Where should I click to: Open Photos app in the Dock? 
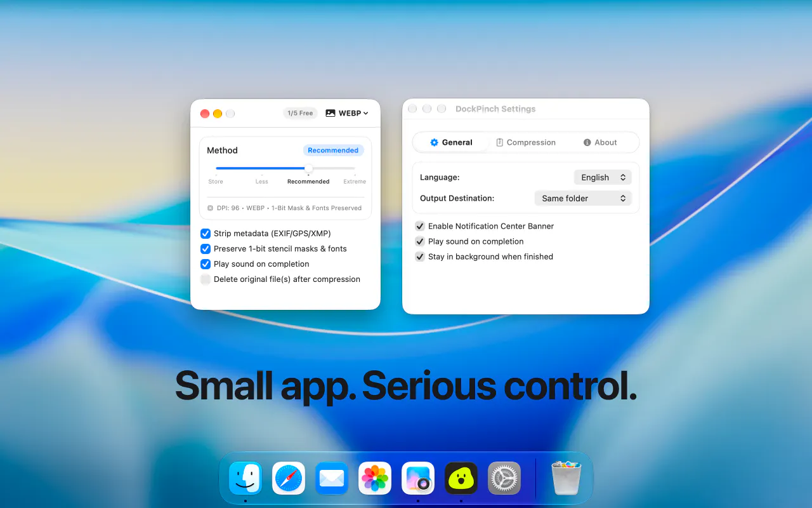375,478
